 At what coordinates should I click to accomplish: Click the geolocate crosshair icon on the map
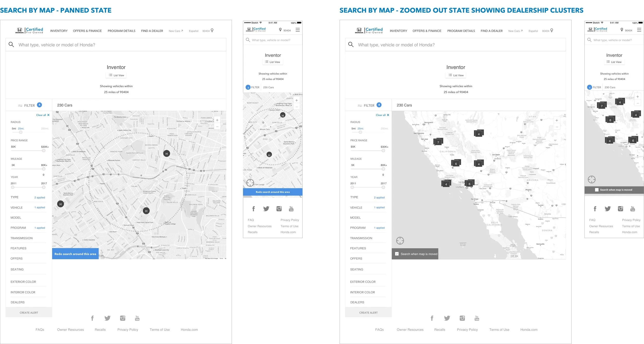400,240
